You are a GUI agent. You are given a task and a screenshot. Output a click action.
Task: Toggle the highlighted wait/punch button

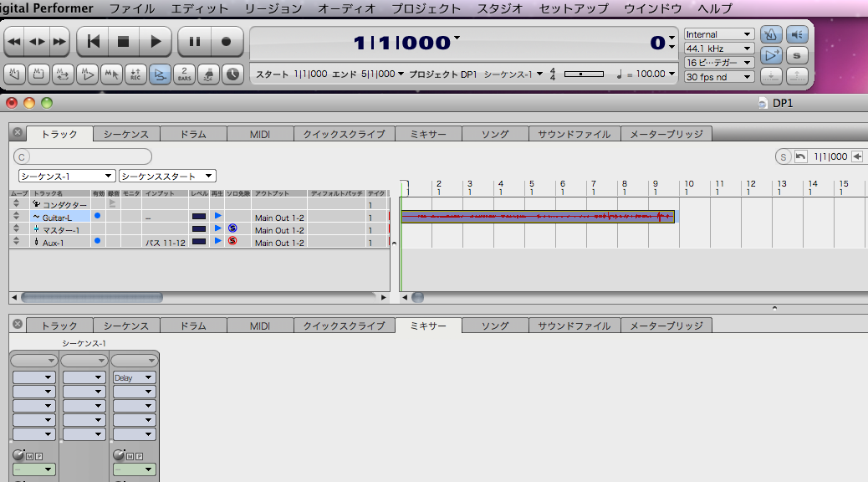pyautogui.click(x=160, y=74)
